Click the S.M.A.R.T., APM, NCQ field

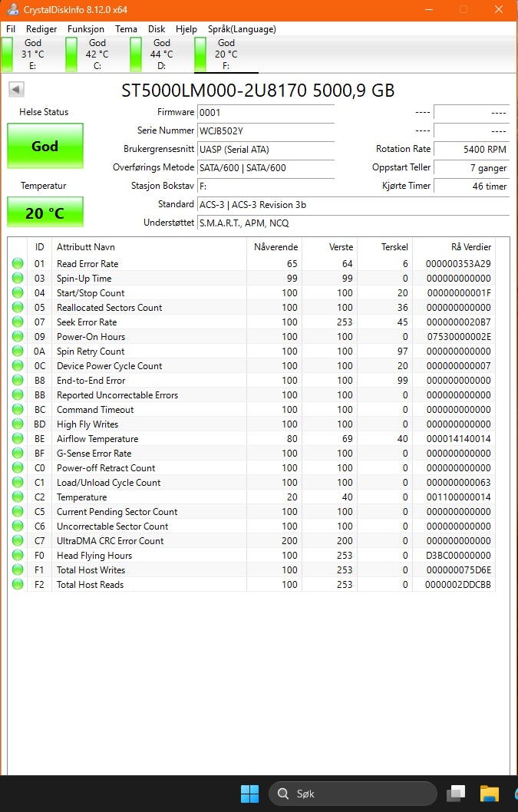click(x=353, y=223)
